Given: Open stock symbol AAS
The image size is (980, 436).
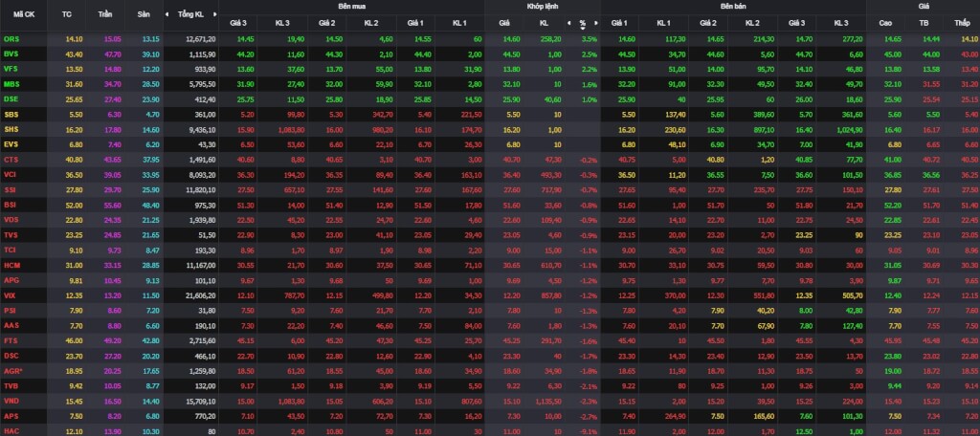Looking at the screenshot, I should click(x=11, y=325).
